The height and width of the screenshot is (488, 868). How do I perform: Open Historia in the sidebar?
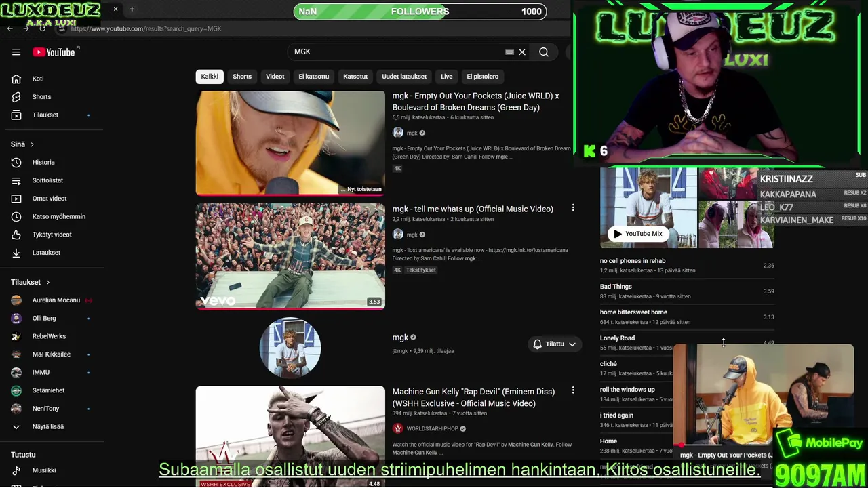pos(43,162)
